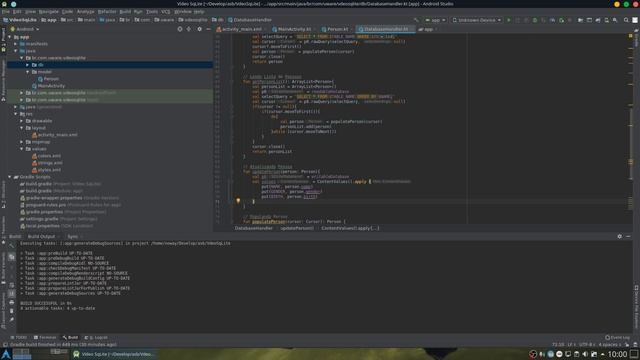This screenshot has width=640, height=360.
Task: Switch to Person.kt editor tab
Action: [337, 29]
